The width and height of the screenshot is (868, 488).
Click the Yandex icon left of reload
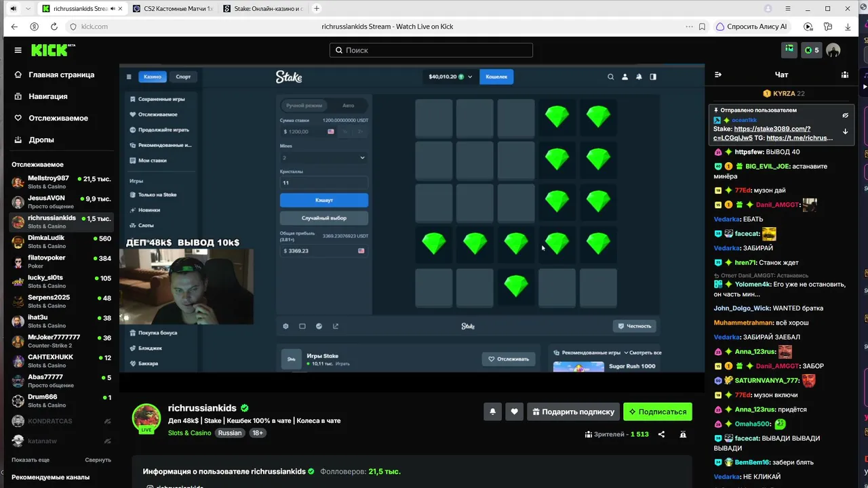tap(34, 26)
